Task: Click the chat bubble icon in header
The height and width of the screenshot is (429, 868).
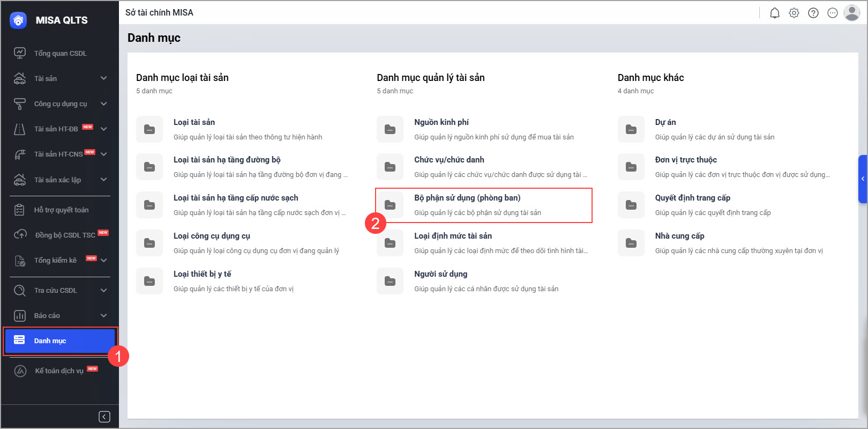Action: [833, 13]
